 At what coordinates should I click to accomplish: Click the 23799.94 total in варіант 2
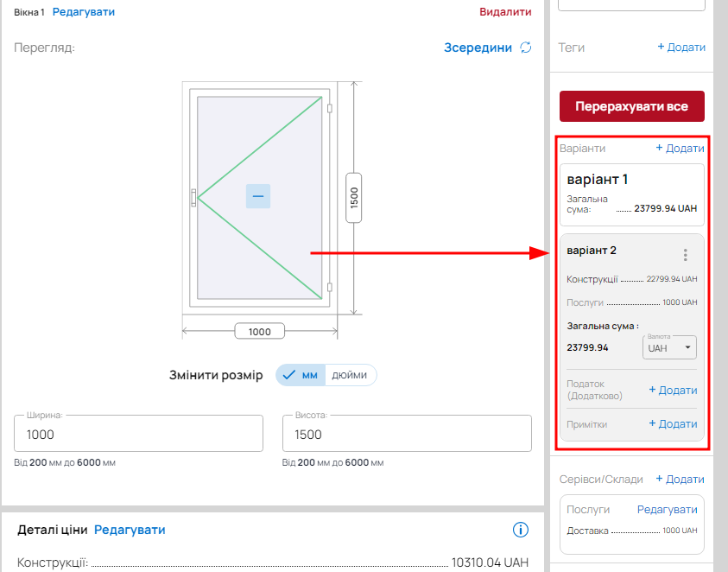pos(587,347)
